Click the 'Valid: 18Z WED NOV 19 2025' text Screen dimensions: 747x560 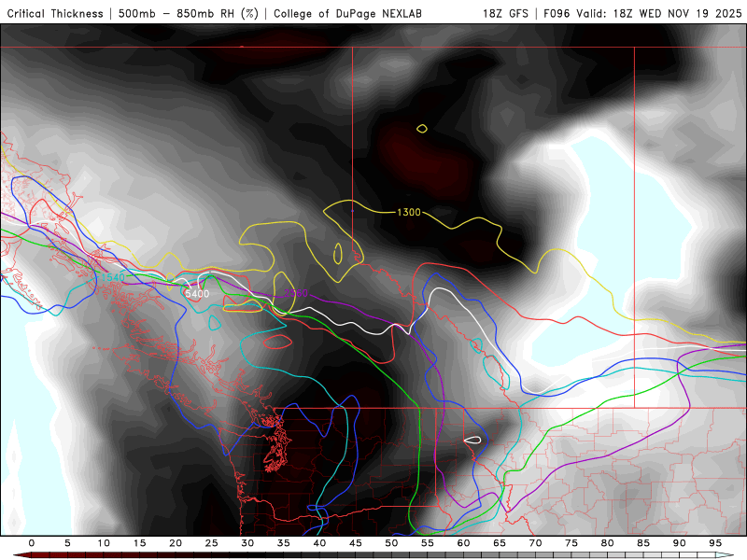(659, 14)
